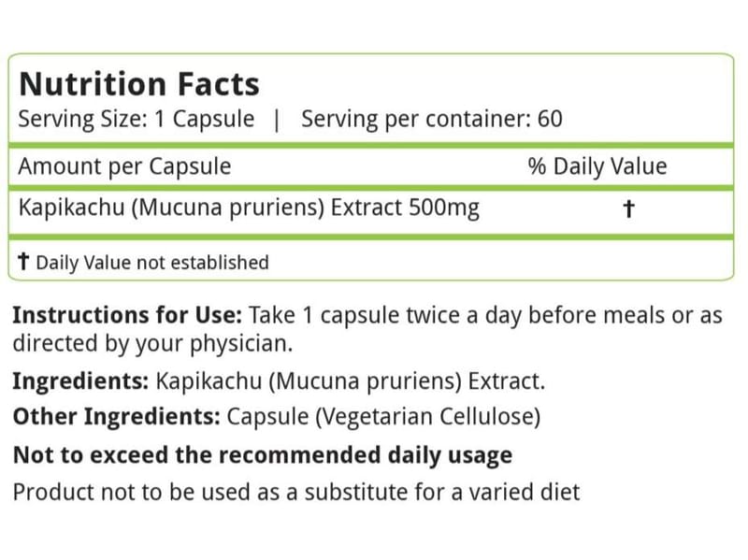The image size is (748, 560).
Task: Click the Ingredients bold label
Action: click(80, 381)
